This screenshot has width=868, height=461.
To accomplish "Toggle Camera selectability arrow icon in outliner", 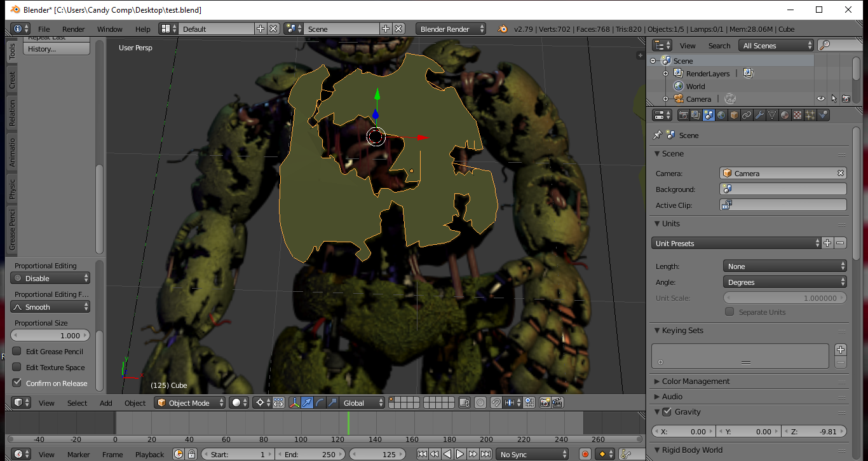I will click(x=833, y=99).
